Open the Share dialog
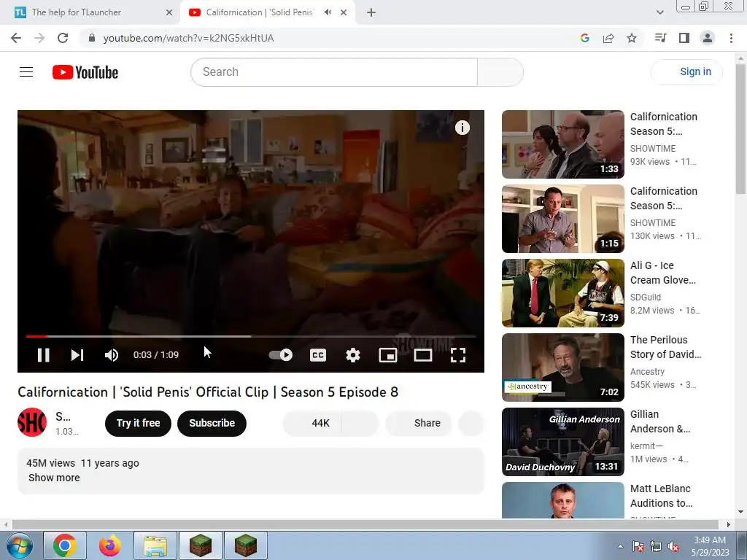 click(419, 423)
